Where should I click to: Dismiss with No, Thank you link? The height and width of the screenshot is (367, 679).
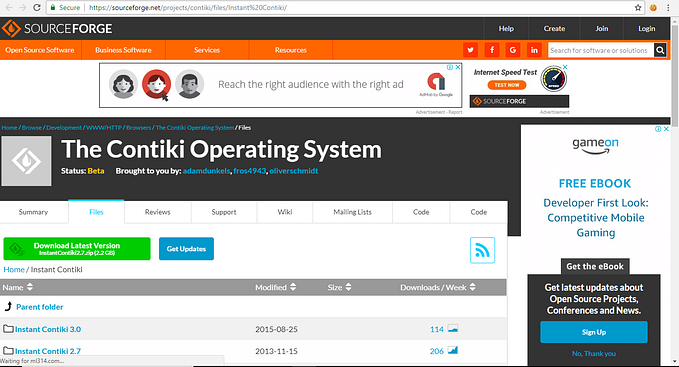click(594, 354)
